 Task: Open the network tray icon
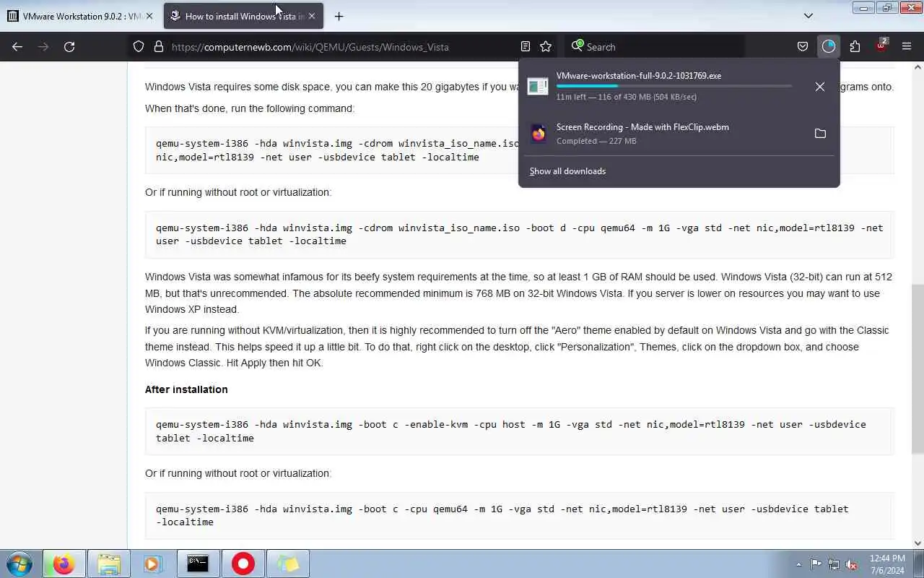pos(834,564)
